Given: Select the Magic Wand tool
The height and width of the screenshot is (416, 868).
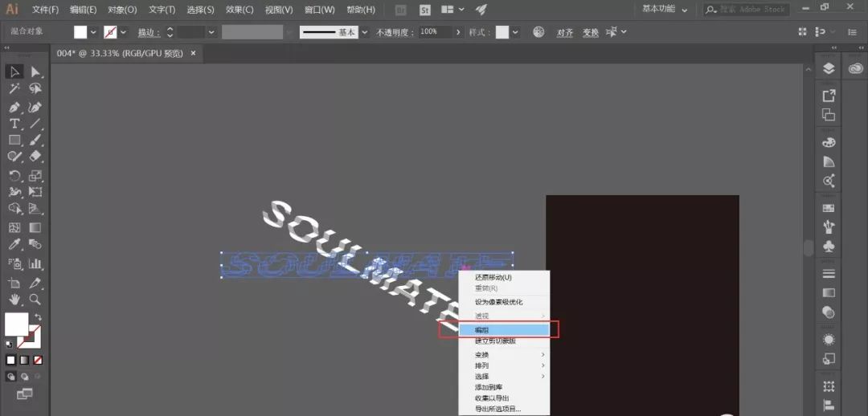Looking at the screenshot, I should (14, 89).
